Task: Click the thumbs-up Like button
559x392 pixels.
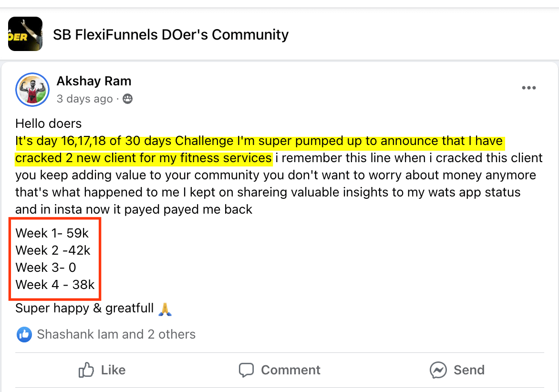Action: click(x=102, y=370)
